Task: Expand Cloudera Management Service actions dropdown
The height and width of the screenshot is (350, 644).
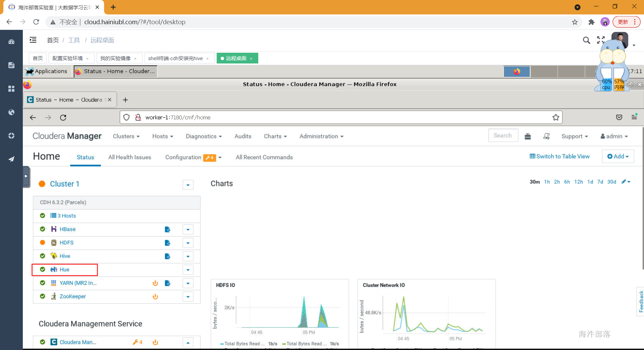Action: (x=188, y=342)
